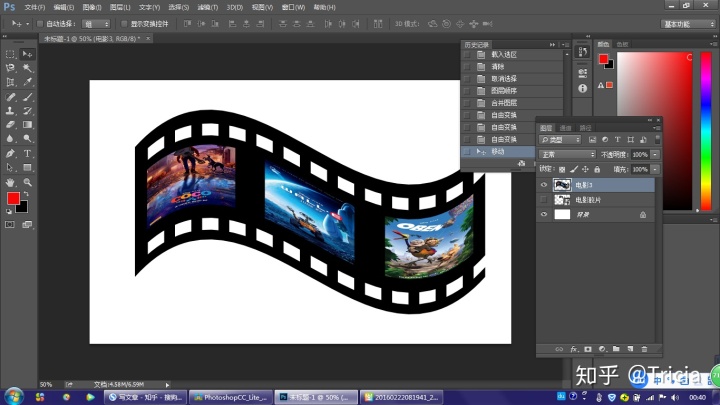Click the red color picker field

tap(654, 131)
